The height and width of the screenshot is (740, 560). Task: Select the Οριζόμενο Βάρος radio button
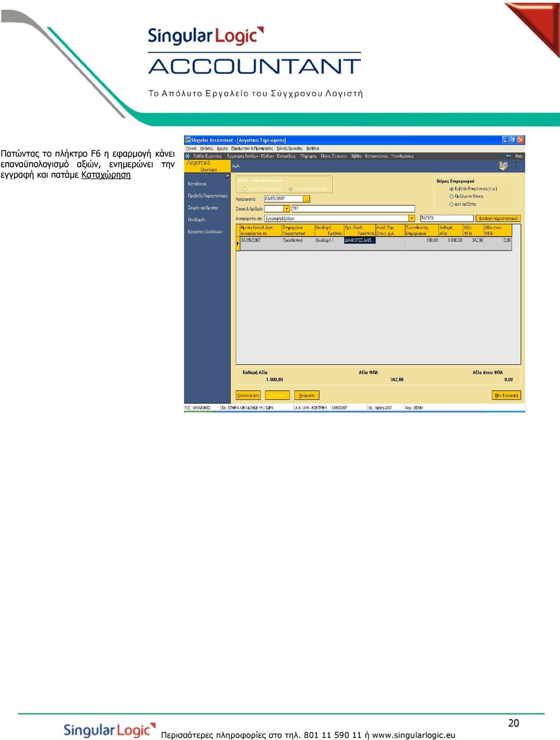(x=452, y=197)
